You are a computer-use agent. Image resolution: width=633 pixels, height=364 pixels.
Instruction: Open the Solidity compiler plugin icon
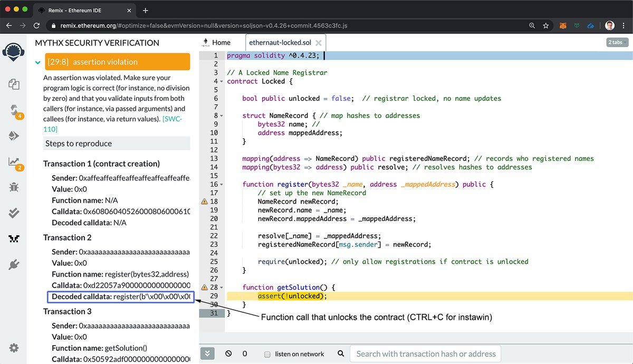[14, 110]
